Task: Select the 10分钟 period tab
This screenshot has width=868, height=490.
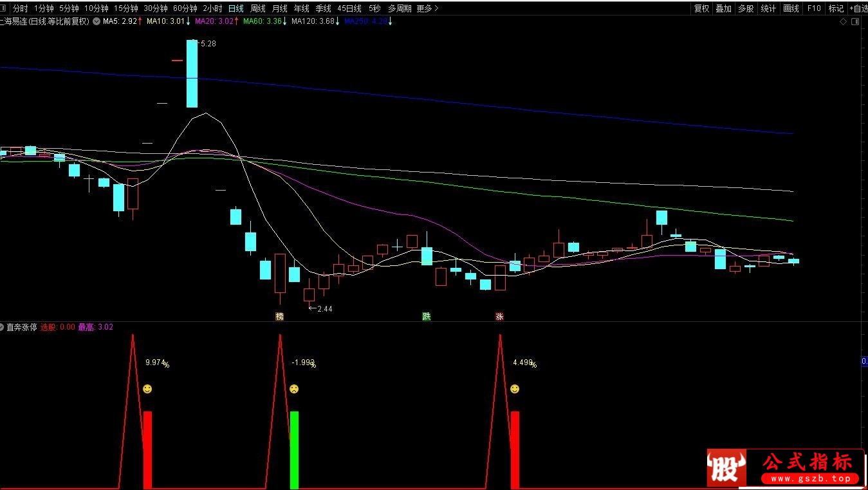Action: coord(97,8)
